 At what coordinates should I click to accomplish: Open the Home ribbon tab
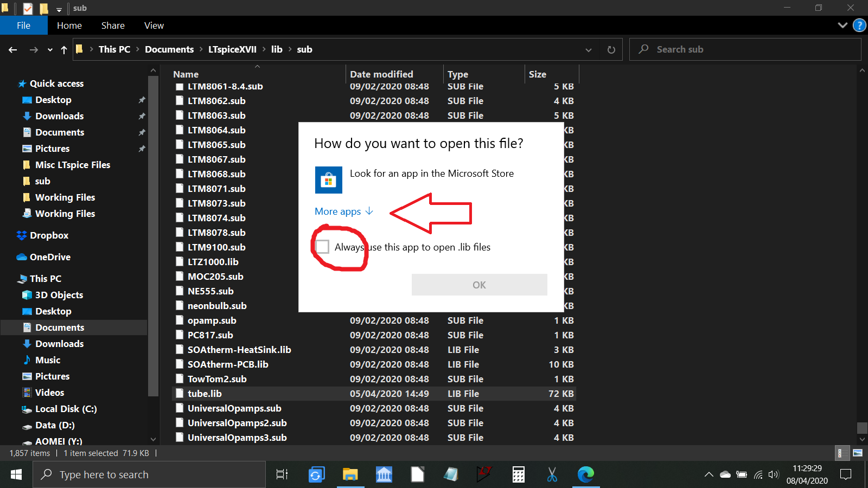pyautogui.click(x=69, y=25)
